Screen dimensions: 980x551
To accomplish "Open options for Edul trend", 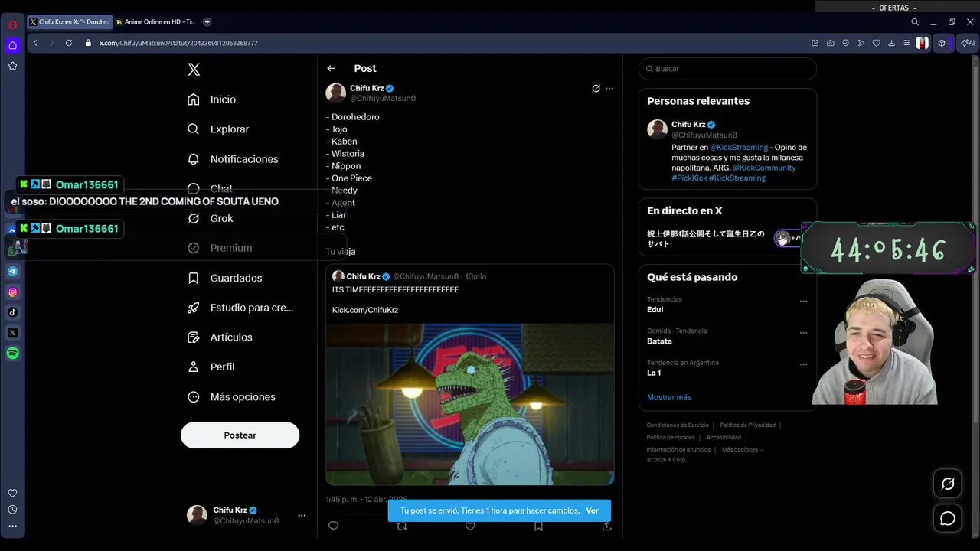I will tap(803, 302).
